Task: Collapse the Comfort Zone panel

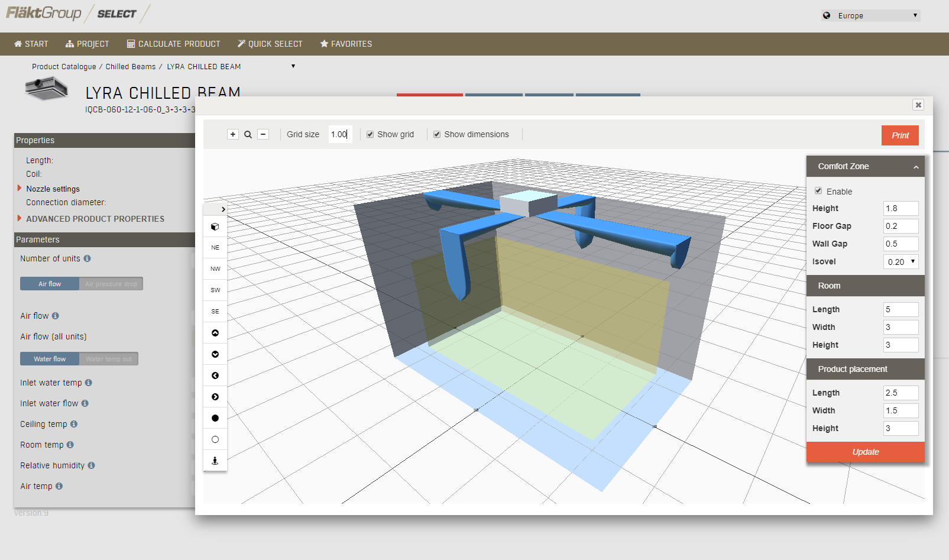Action: pos(916,167)
